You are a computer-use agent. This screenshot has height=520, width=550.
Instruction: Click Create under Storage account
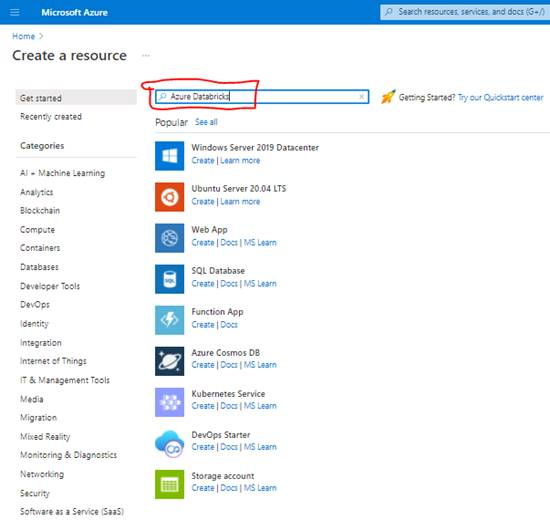point(203,488)
